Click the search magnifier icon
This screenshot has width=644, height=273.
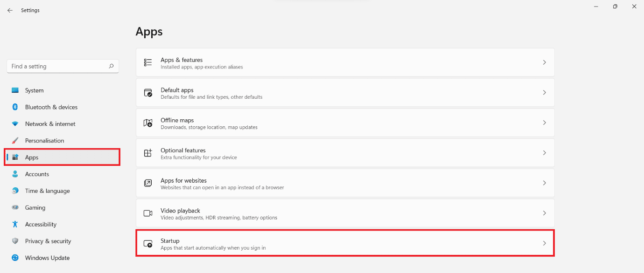click(x=111, y=66)
